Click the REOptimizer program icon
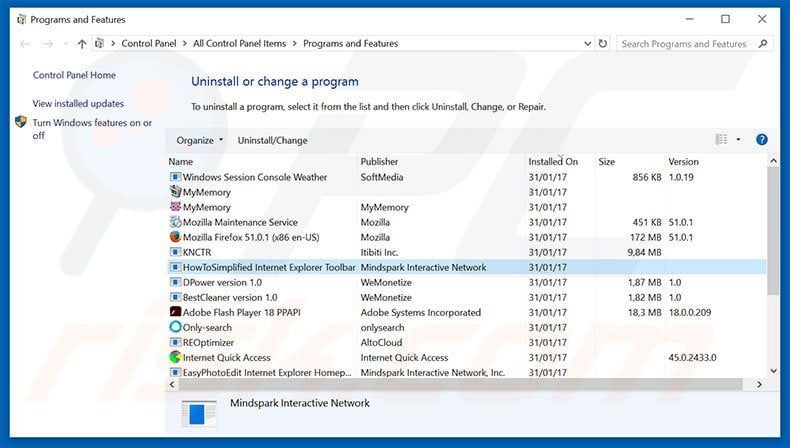The image size is (790, 448). pos(175,342)
